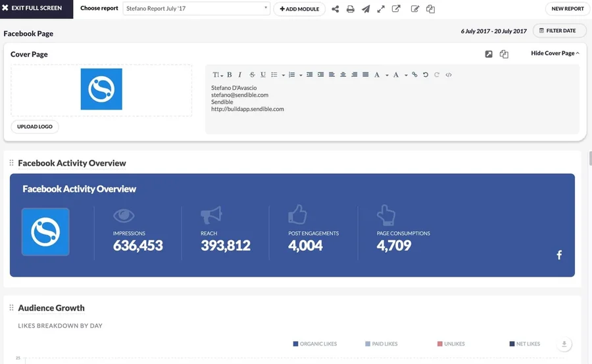The height and width of the screenshot is (364, 592).
Task: Download the Likes Breakdown chart
Action: click(x=563, y=344)
